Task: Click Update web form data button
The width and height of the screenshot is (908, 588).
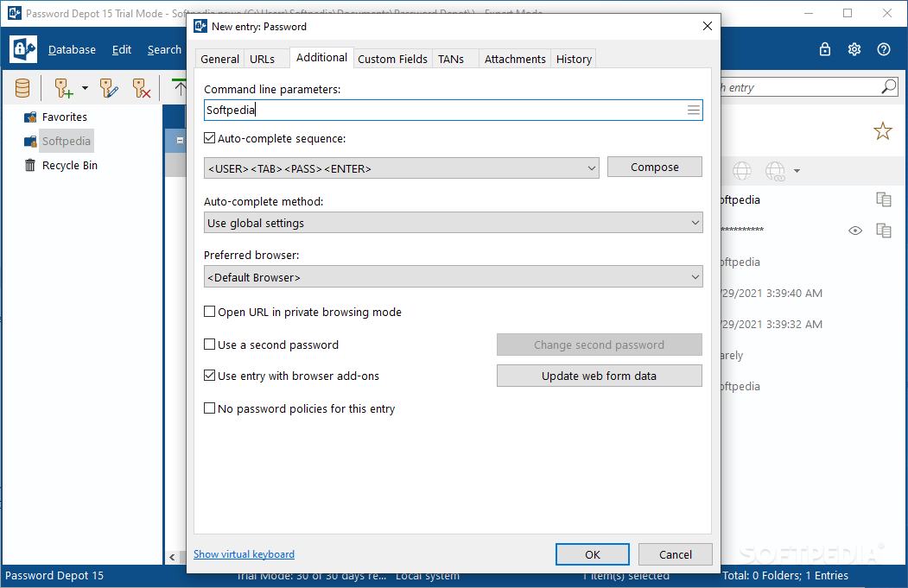Action: click(x=600, y=376)
